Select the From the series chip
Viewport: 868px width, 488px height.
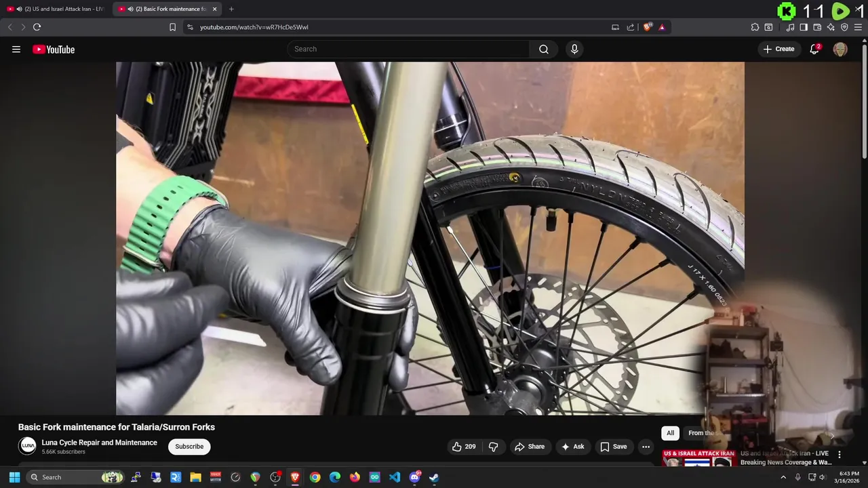(702, 433)
